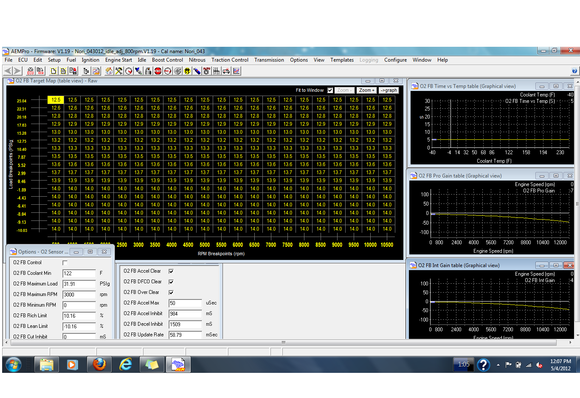
Task: Click the red stop sign toolbar icon
Action: pyautogui.click(x=158, y=71)
